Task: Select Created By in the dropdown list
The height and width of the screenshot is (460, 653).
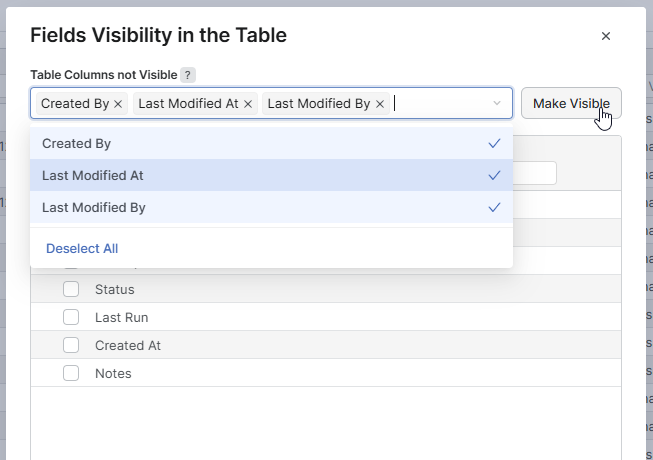Action: [x=76, y=144]
